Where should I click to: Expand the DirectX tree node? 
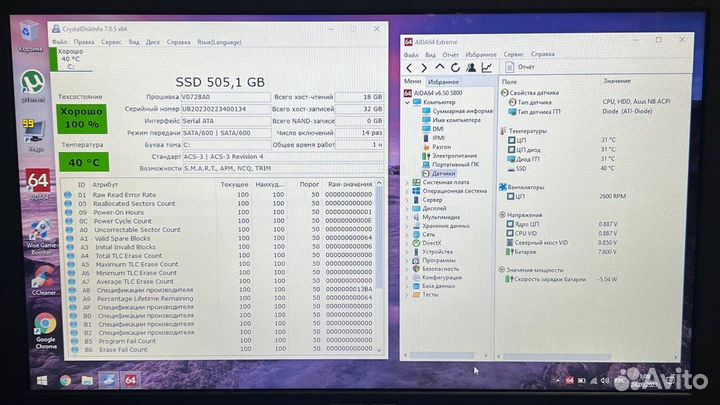click(x=406, y=243)
